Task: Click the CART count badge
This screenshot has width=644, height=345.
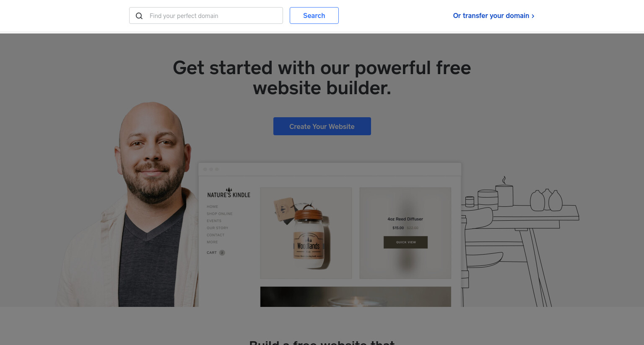Action: point(222,252)
